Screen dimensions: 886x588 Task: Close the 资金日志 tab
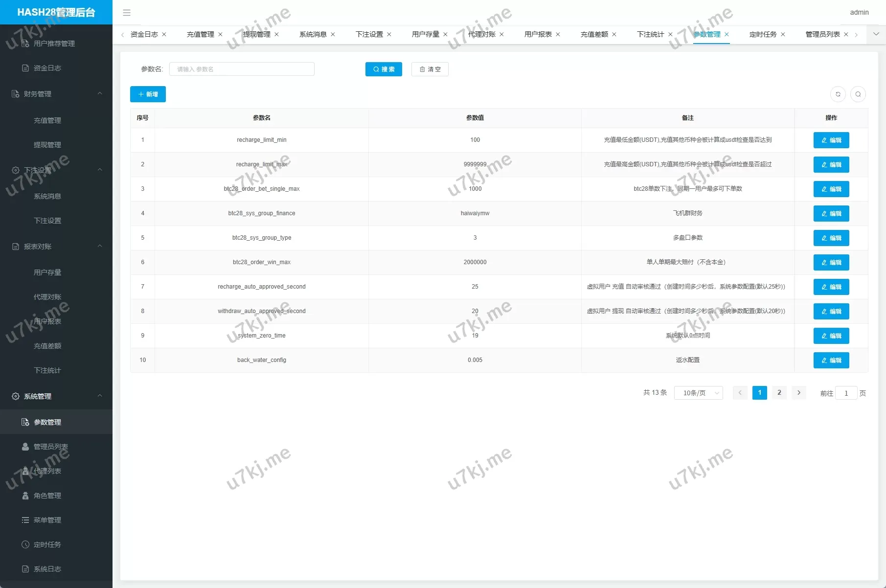coord(164,34)
